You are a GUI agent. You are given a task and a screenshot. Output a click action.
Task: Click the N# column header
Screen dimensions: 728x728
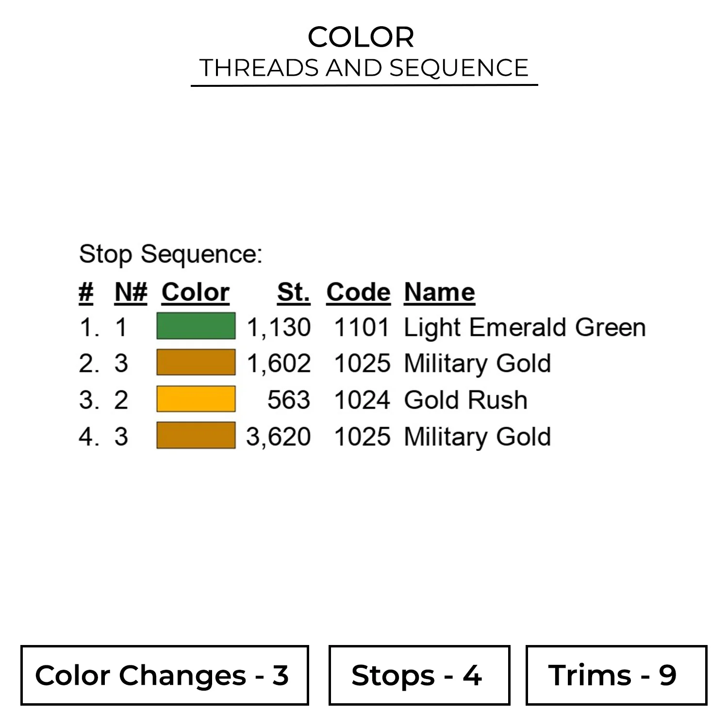tap(131, 292)
